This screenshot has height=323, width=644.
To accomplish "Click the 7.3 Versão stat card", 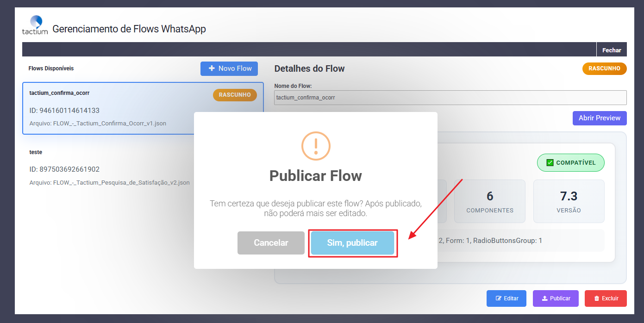I will tap(569, 201).
